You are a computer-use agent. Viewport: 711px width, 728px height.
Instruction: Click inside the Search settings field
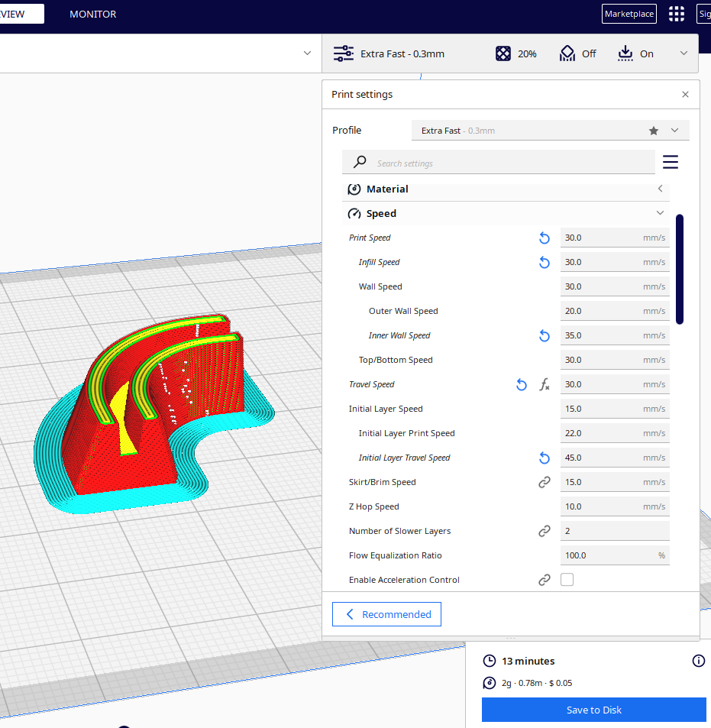[x=496, y=162]
